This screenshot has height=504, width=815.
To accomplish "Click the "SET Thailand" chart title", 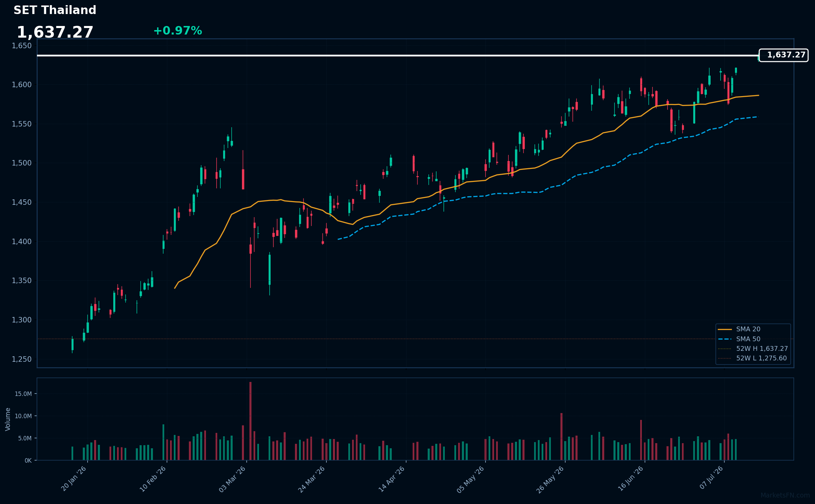I will point(55,10).
